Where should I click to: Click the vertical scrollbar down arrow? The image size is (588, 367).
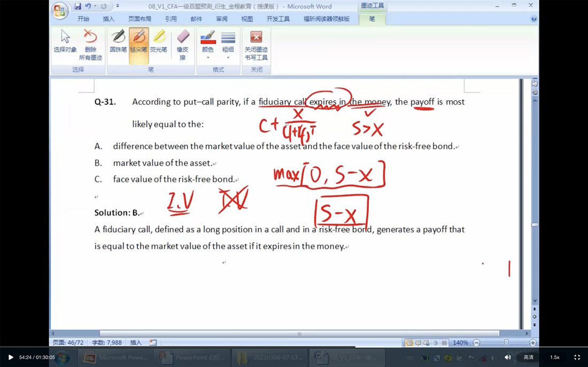(x=535, y=301)
